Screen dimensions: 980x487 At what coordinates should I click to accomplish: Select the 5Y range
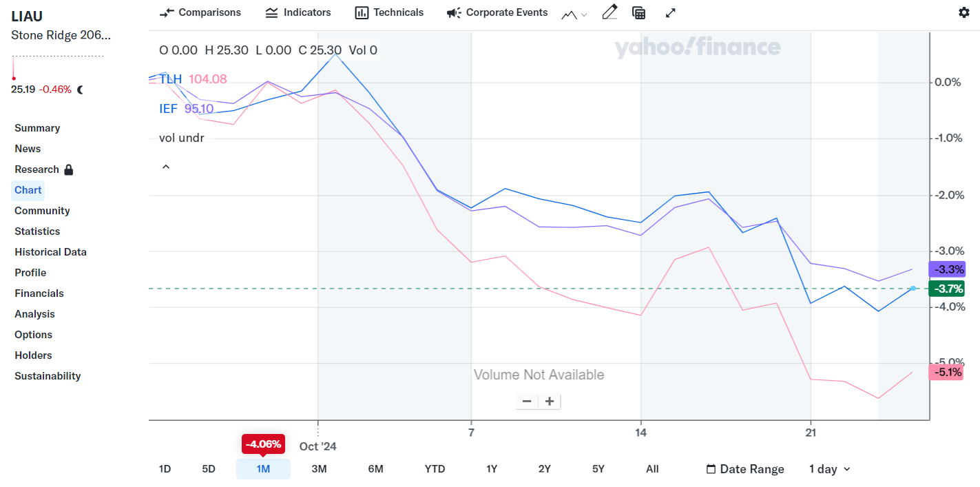598,469
